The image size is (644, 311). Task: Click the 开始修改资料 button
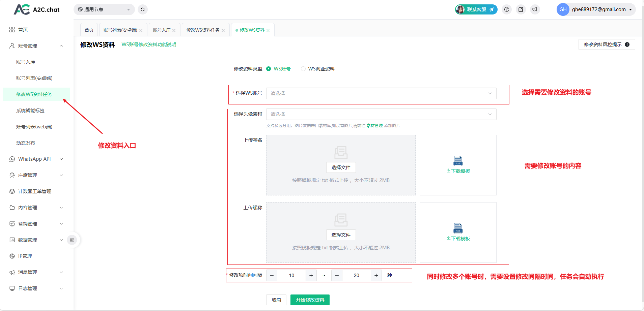(310, 300)
